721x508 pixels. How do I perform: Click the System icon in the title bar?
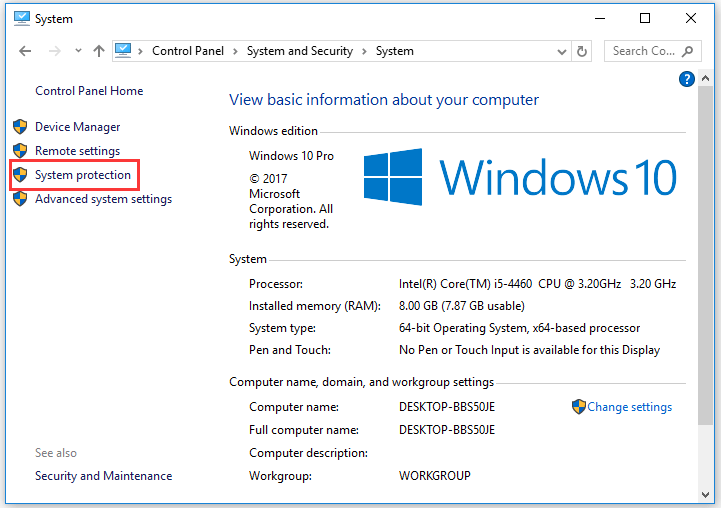click(22, 19)
